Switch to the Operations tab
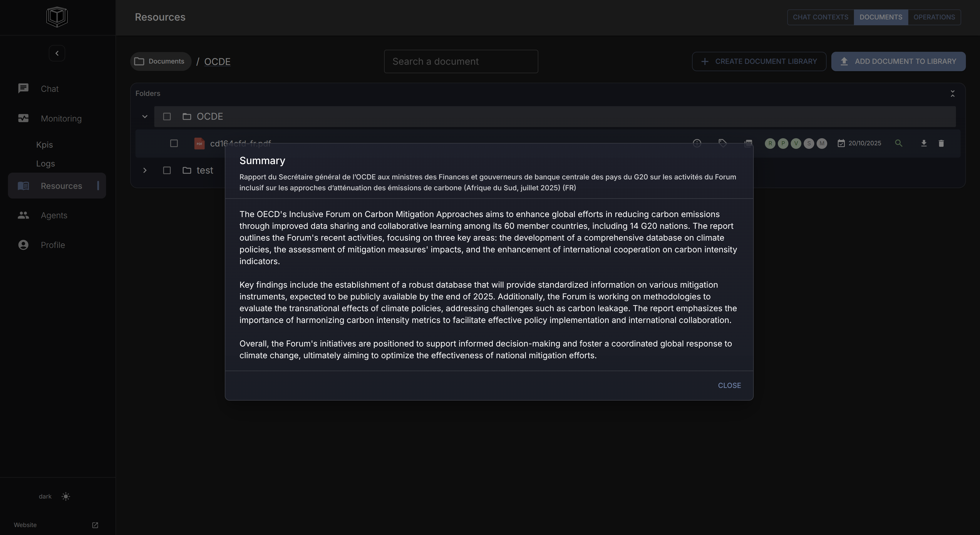 934,17
